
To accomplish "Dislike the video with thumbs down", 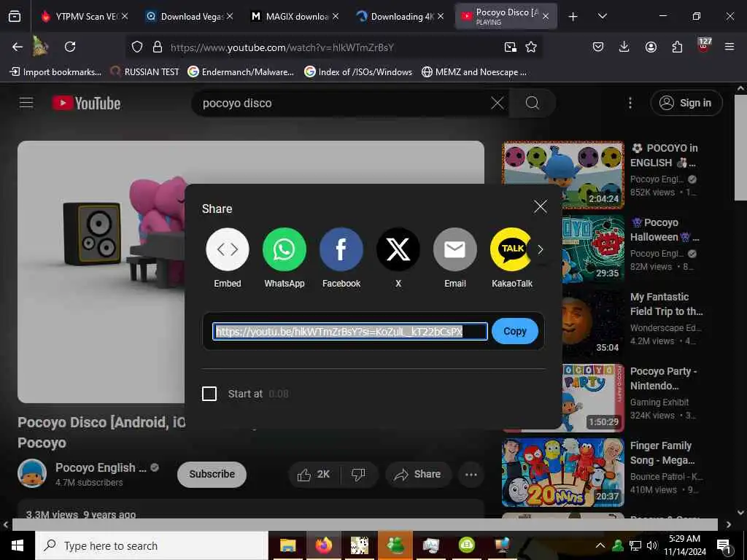I will pyautogui.click(x=358, y=474).
